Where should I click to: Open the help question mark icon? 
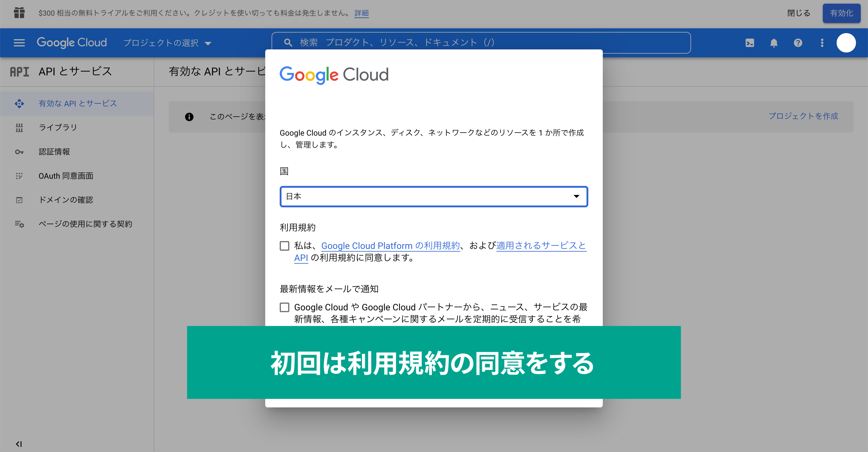tap(798, 43)
